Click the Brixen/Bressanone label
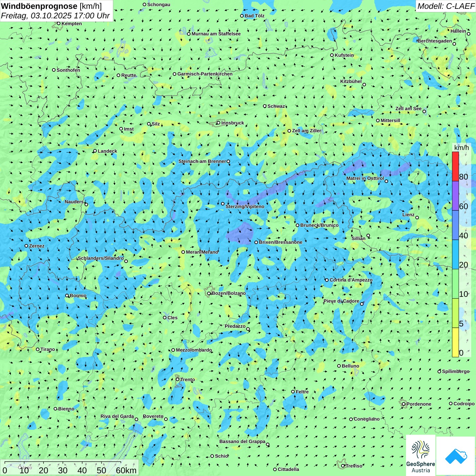476x476 pixels. 280,242
